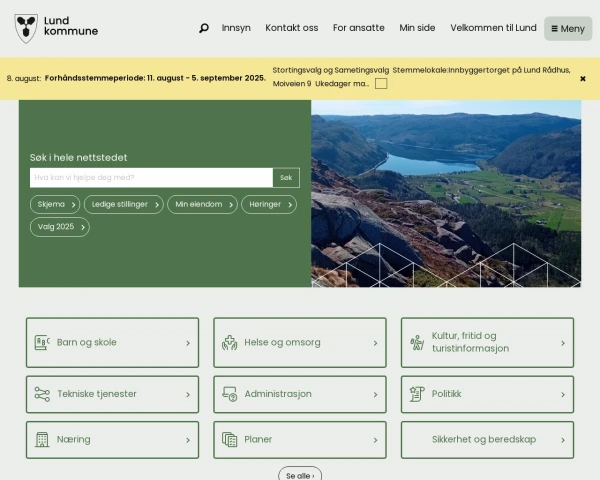Image resolution: width=600 pixels, height=480 pixels.
Task: Open search via magnifying glass icon
Action: click(x=204, y=28)
